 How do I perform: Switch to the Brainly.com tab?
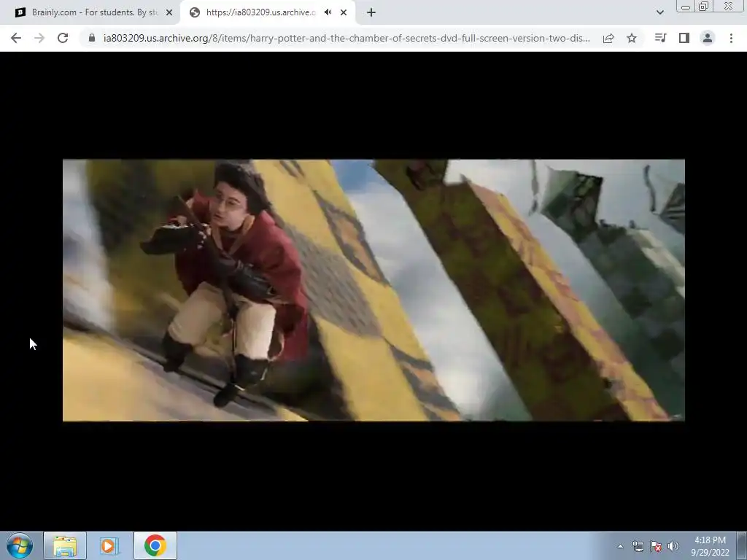point(93,12)
